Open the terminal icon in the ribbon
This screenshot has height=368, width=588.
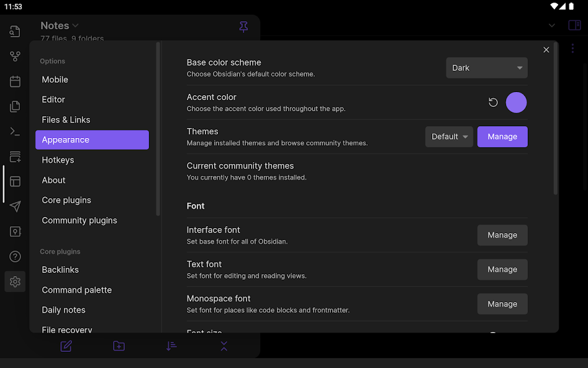[x=15, y=131]
